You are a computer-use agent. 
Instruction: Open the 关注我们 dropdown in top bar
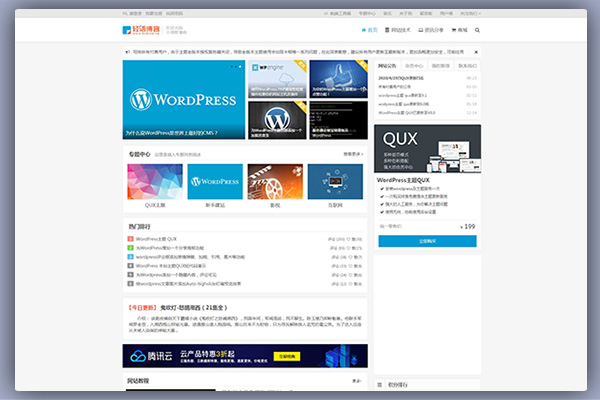click(x=470, y=13)
